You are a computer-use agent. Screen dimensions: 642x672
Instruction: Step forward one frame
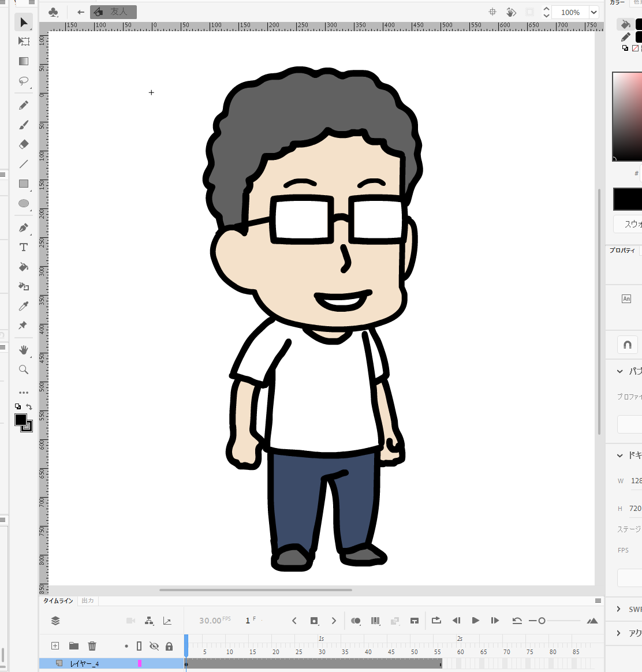click(x=495, y=621)
